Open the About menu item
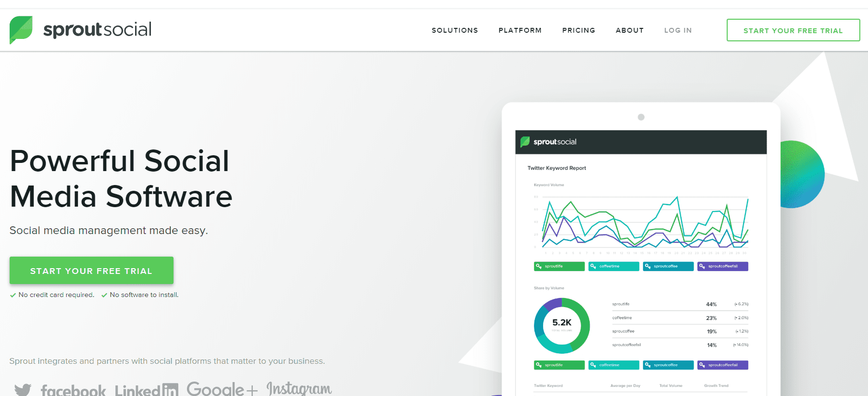 630,30
